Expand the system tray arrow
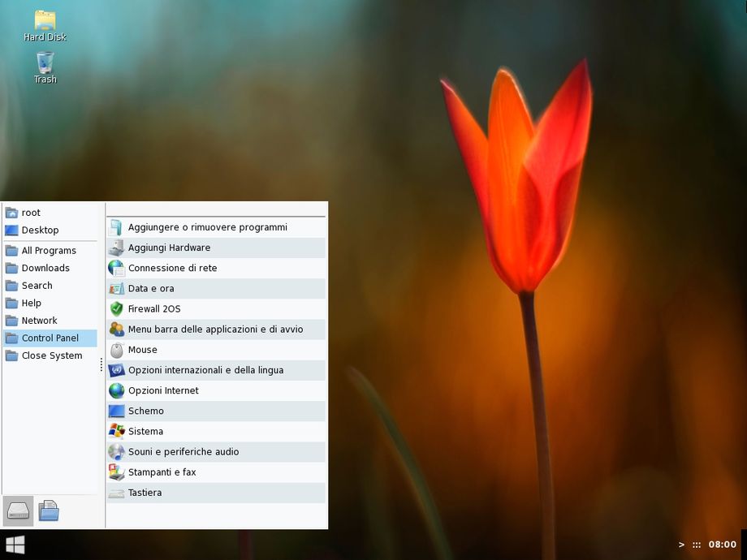This screenshot has height=560, width=747. click(x=681, y=545)
